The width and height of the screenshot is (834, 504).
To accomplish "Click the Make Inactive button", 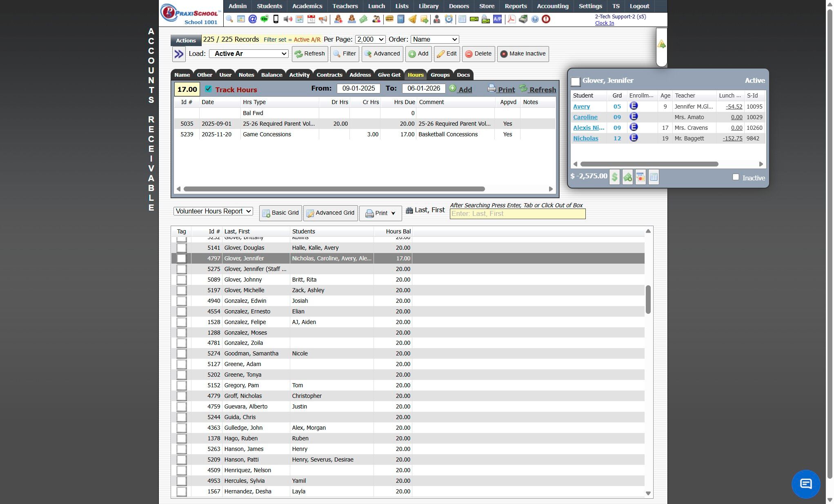I will pos(523,54).
